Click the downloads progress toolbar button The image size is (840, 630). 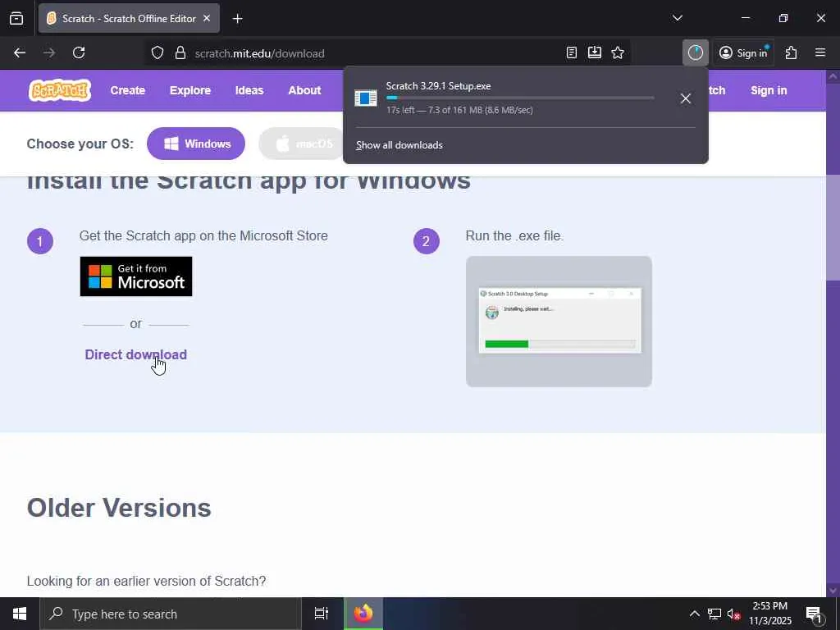(x=696, y=52)
